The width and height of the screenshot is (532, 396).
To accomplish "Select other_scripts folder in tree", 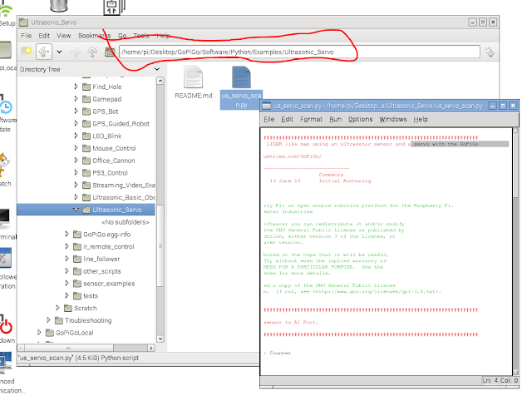I will (x=102, y=271).
